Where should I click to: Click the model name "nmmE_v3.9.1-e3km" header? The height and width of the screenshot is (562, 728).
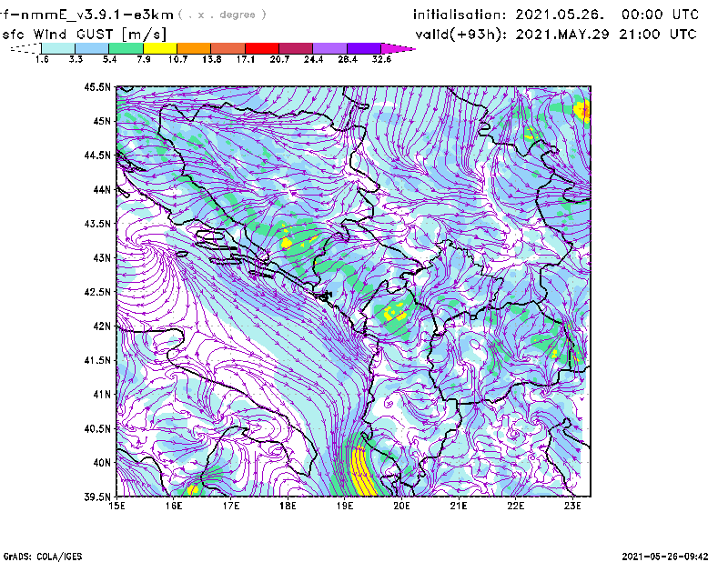coord(96,15)
